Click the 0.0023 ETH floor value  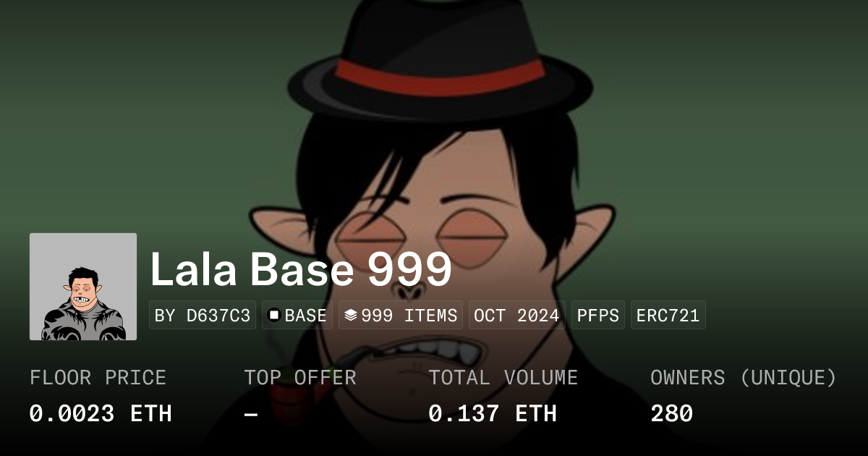pos(101,414)
